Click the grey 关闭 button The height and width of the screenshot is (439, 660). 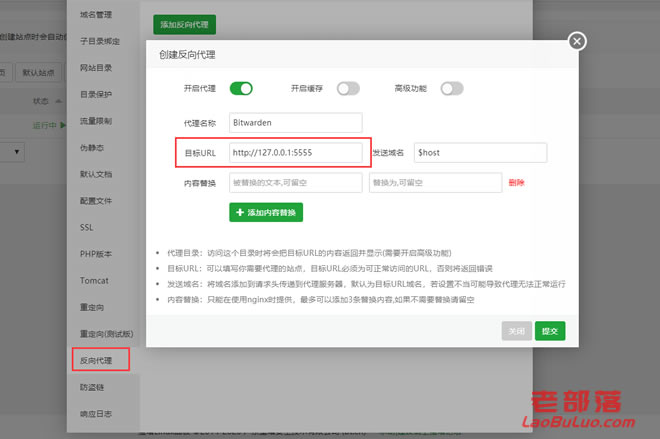click(x=516, y=331)
